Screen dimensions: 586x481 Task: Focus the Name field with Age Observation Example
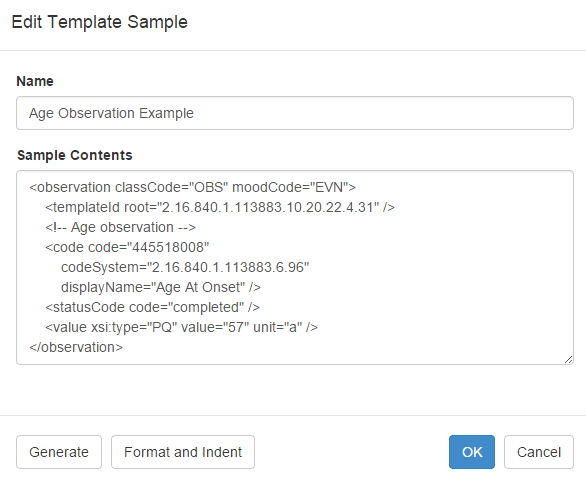tap(295, 113)
